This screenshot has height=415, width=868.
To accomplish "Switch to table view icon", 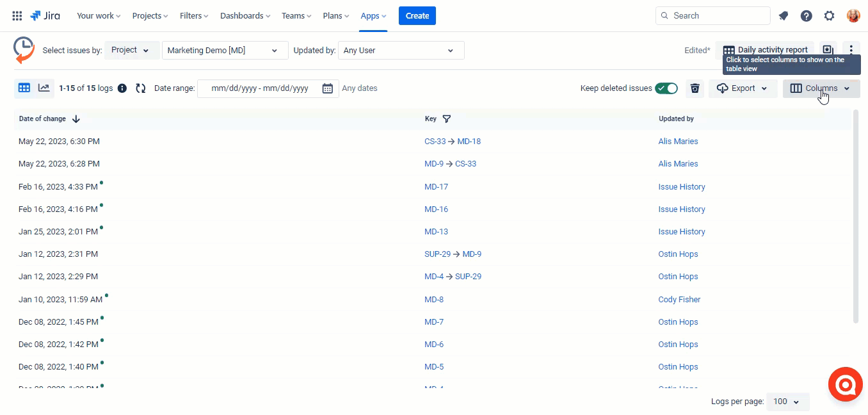I will [x=24, y=88].
